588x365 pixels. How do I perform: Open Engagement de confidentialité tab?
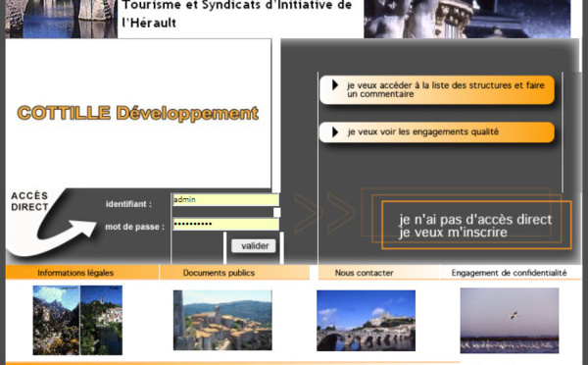tap(510, 273)
